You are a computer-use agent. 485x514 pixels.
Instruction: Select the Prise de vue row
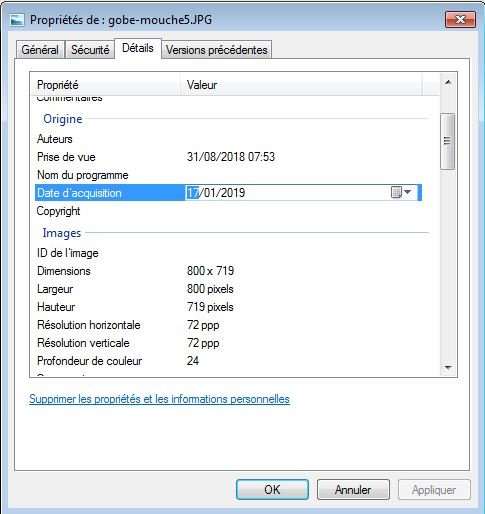point(228,157)
